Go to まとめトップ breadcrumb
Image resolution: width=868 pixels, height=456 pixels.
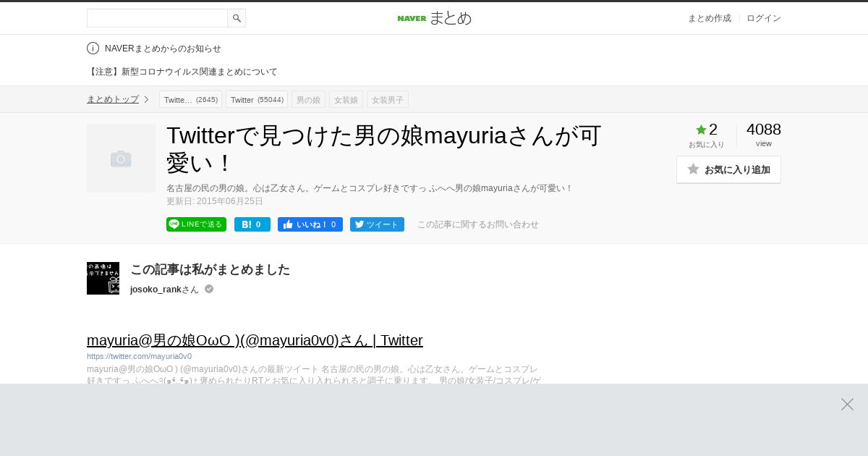113,99
